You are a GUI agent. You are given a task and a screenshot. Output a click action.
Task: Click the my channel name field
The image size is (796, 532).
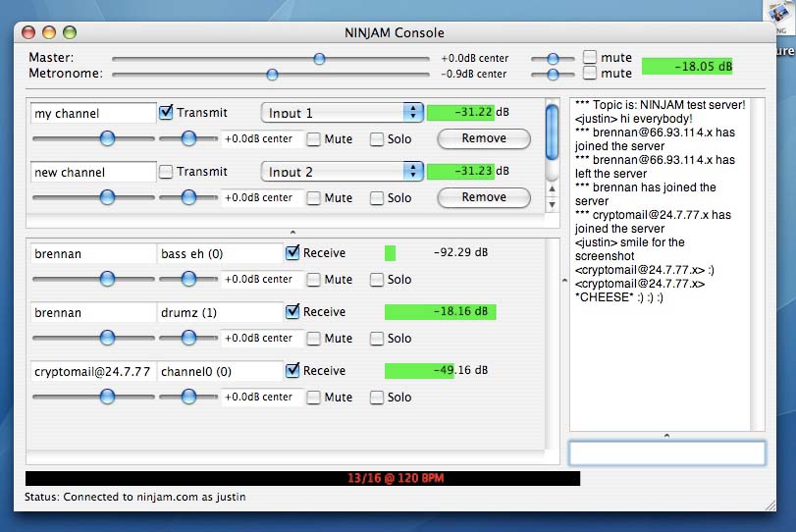(93, 113)
